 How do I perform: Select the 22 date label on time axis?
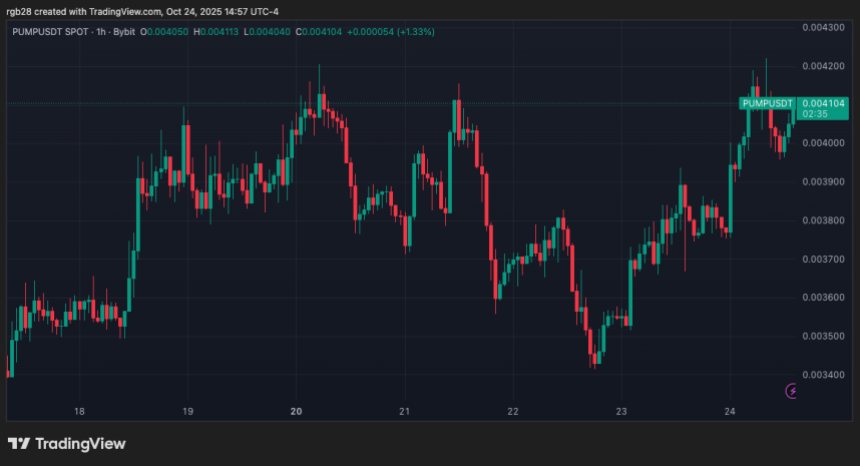pyautogui.click(x=512, y=411)
